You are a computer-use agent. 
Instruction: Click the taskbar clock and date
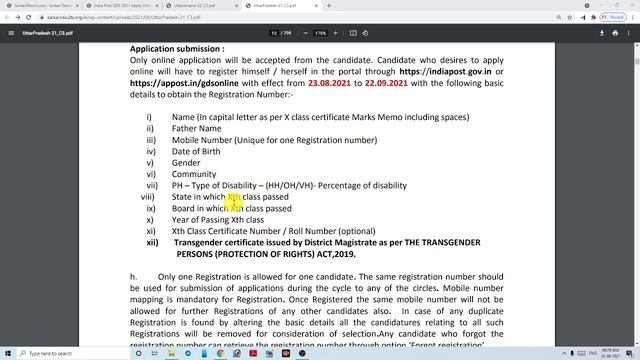click(611, 353)
